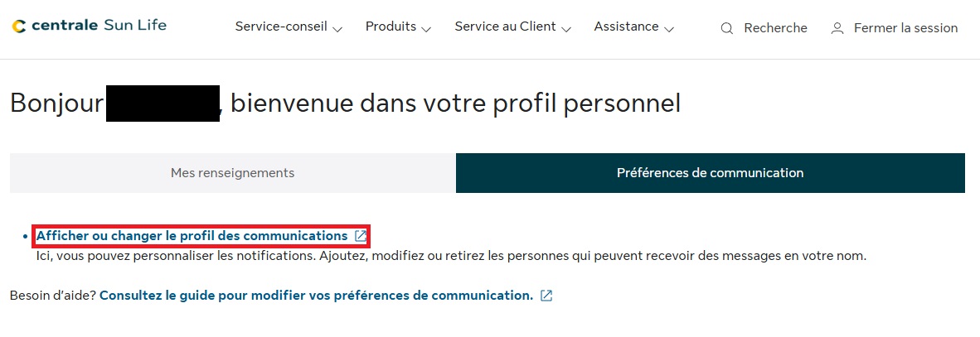The image size is (980, 337).
Task: Click external-link icon beside communications profile link
Action: point(360,236)
